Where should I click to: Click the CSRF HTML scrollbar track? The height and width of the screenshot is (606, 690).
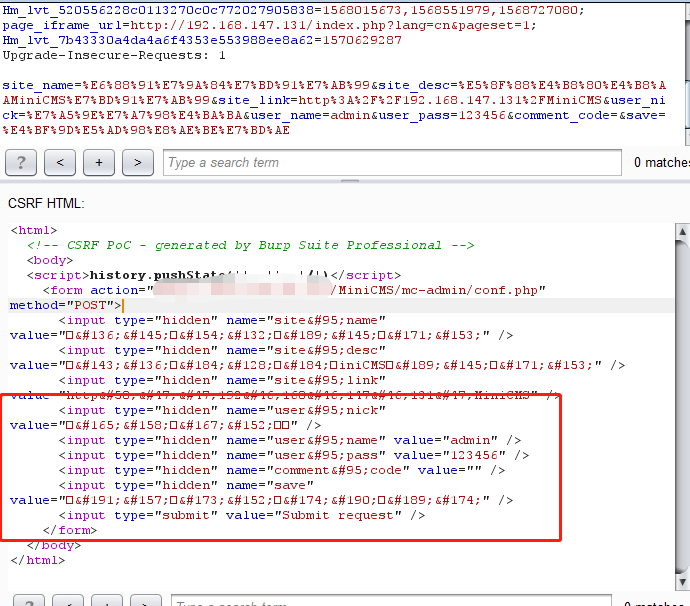683,407
